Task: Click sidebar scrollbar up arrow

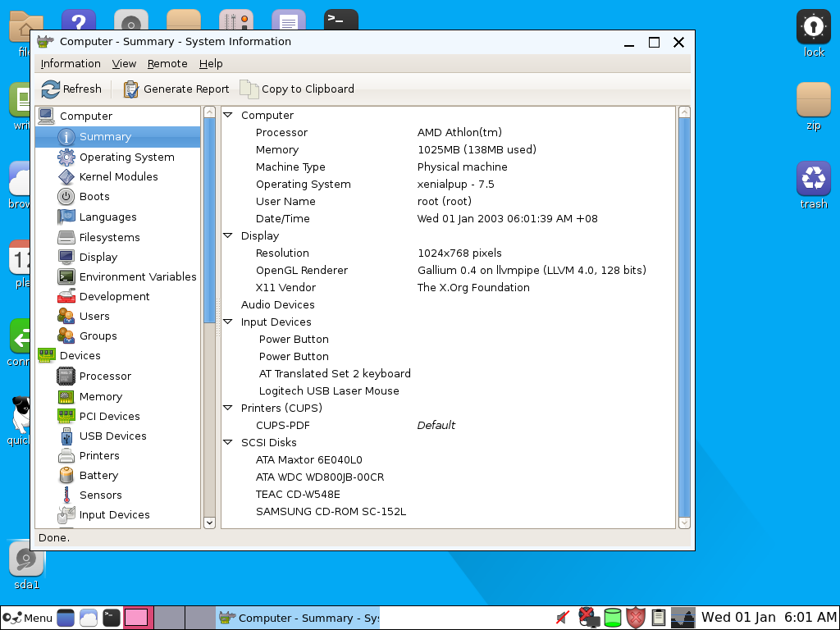Action: click(x=209, y=112)
